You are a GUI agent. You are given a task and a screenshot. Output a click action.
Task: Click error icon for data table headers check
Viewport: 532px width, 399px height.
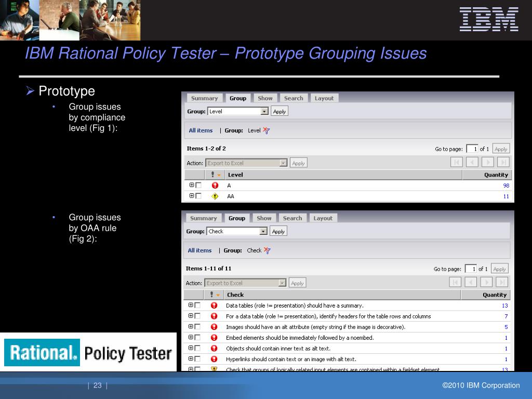tap(214, 316)
